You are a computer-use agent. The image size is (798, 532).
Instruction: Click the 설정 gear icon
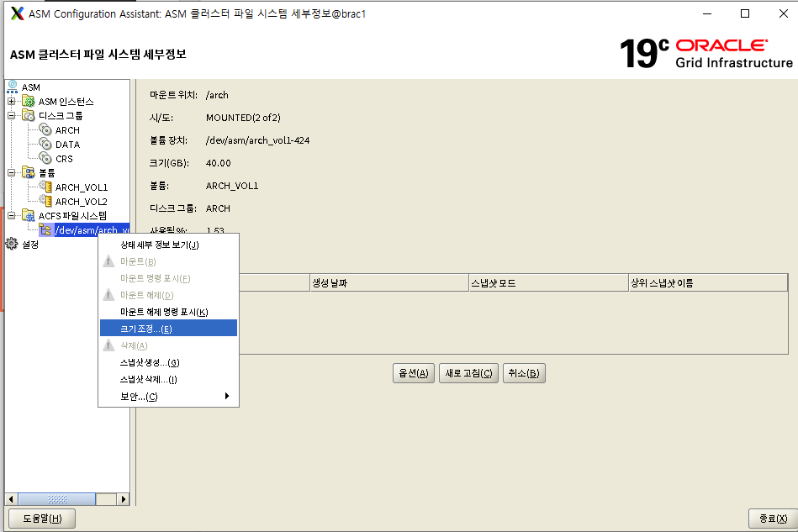coord(11,244)
